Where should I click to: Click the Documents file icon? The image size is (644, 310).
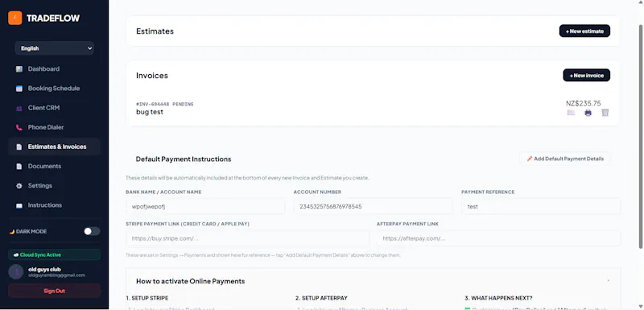[x=19, y=167]
